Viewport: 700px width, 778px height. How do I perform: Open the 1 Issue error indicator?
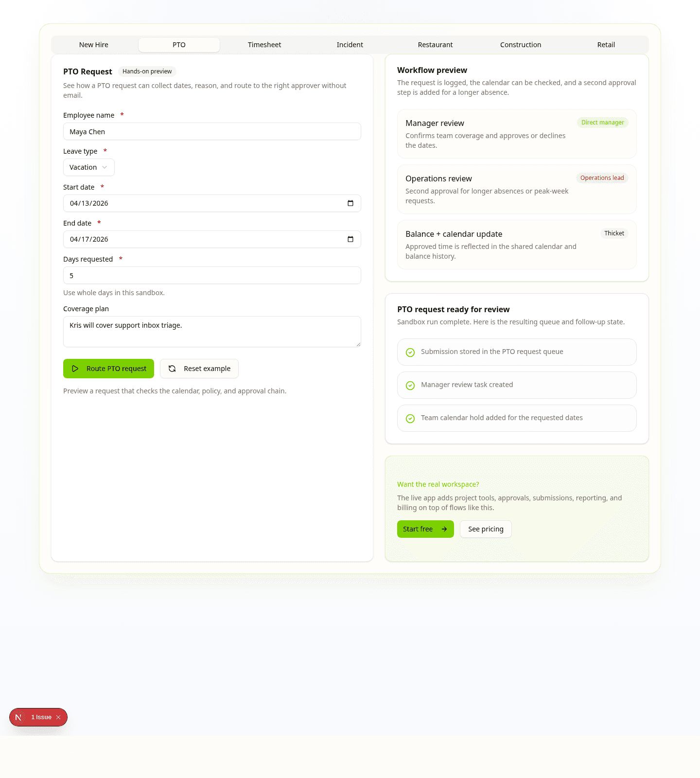(x=41, y=717)
